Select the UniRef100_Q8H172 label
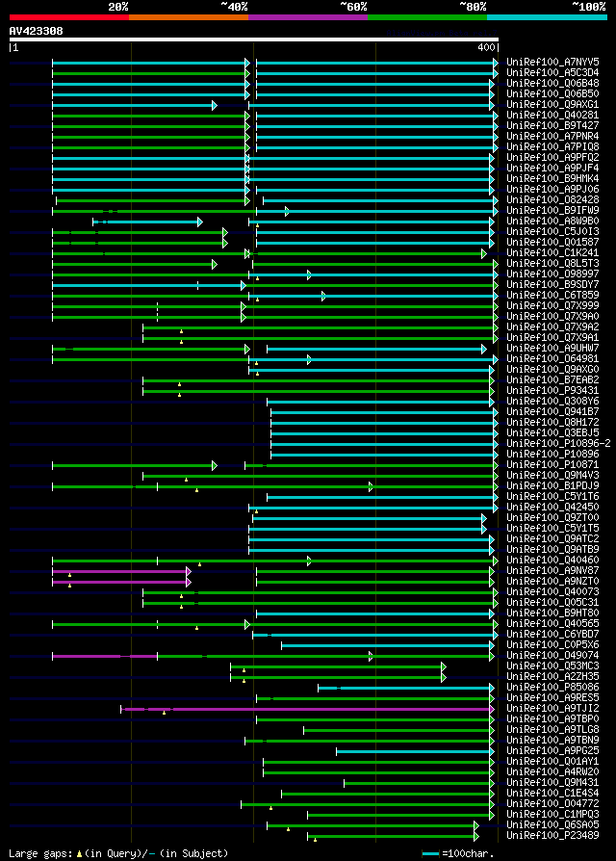616x861 pixels. tap(552, 422)
